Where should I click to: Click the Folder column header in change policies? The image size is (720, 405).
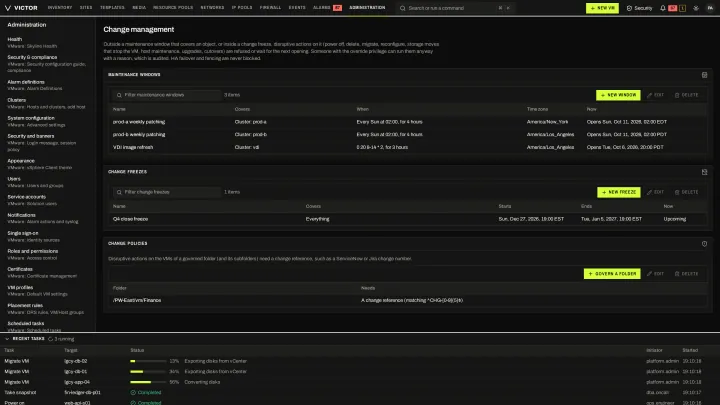pos(119,288)
